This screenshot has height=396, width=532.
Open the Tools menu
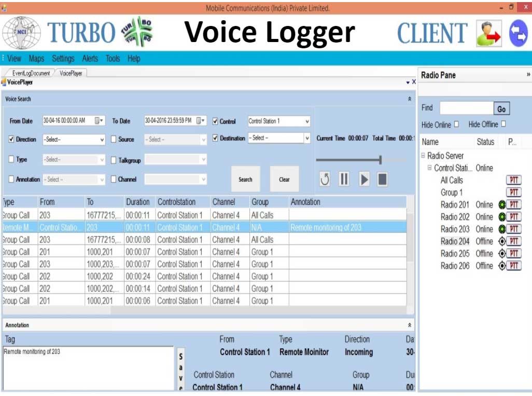[113, 59]
